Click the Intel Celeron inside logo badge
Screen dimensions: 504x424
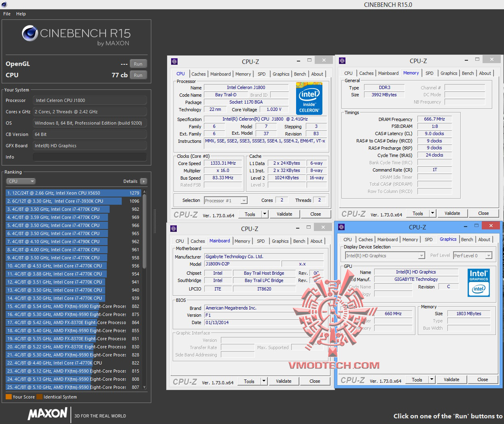pos(309,99)
